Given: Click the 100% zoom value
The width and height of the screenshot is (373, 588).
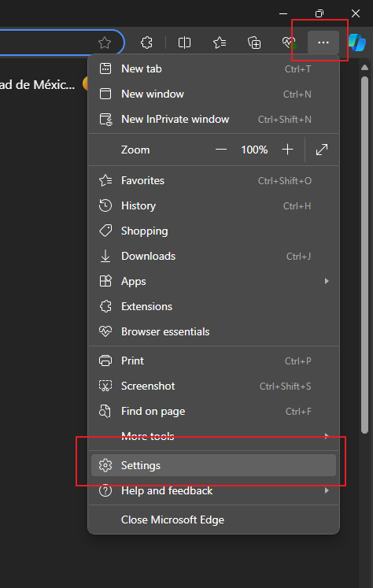Looking at the screenshot, I should pyautogui.click(x=254, y=150).
